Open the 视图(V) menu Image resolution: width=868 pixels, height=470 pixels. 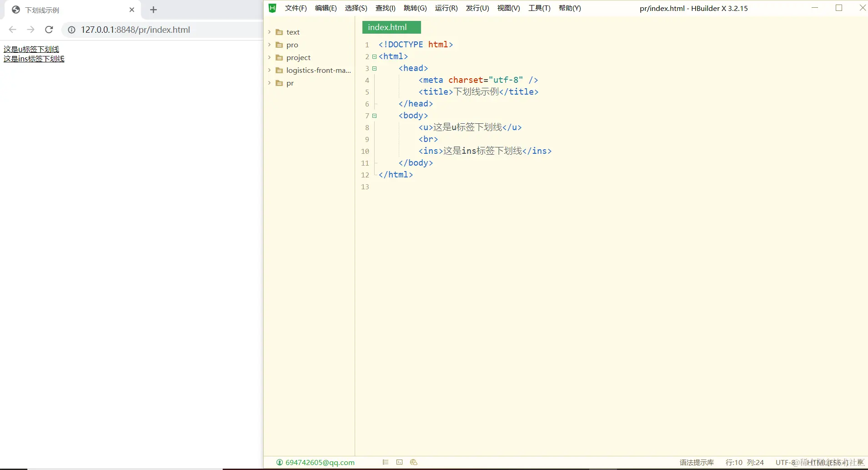(508, 8)
